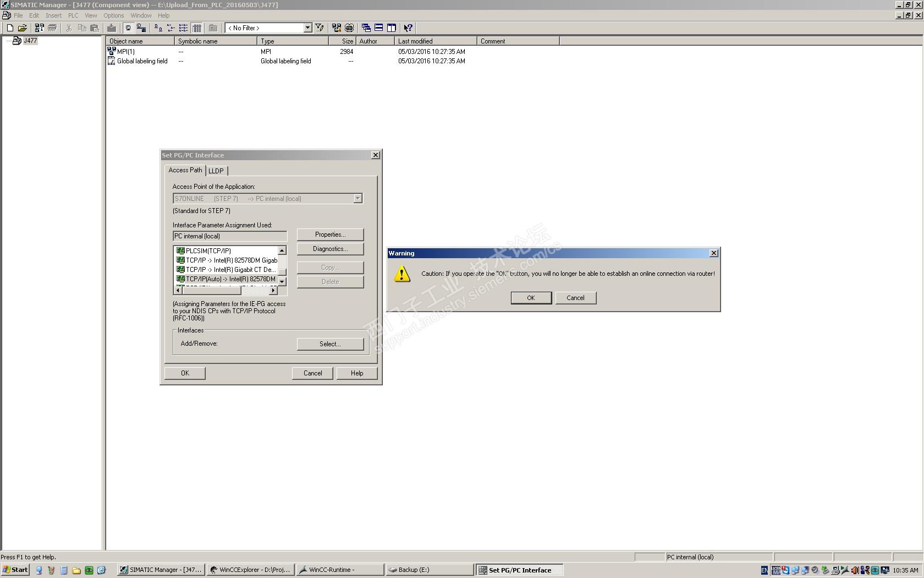This screenshot has width=924, height=578.
Task: Click the S7 Memory Card toolbar icon
Action: coord(52,28)
